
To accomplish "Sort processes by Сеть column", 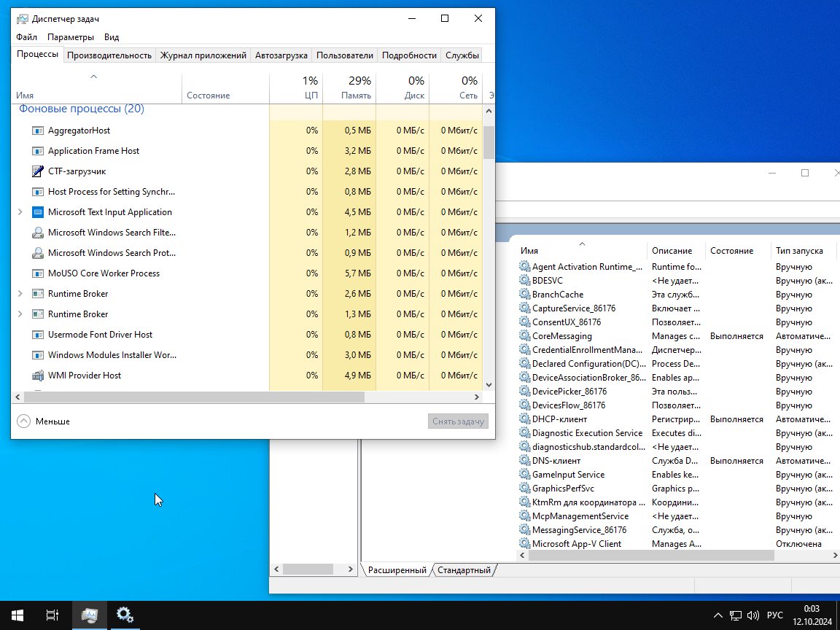I will click(456, 87).
